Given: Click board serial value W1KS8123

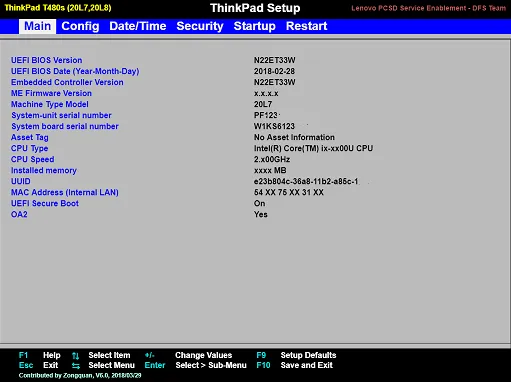Looking at the screenshot, I should pos(274,126).
